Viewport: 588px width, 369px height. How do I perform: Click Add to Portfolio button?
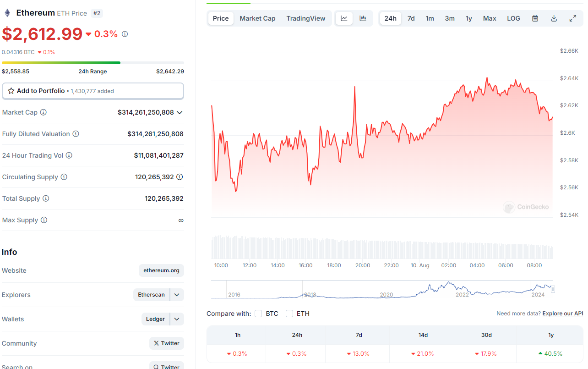(x=93, y=91)
